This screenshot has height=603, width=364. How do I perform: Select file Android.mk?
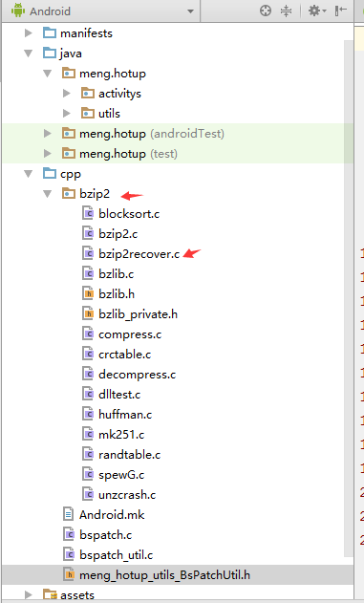(112, 515)
